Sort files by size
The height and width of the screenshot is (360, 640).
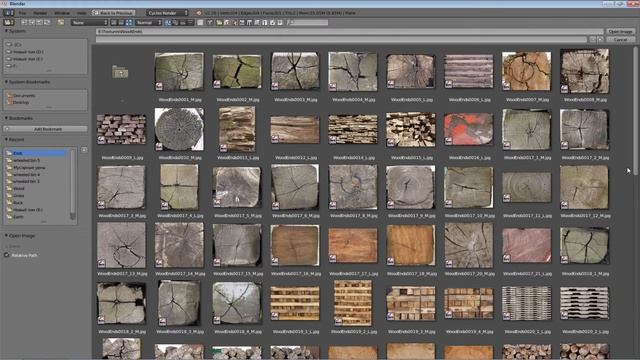(x=190, y=22)
